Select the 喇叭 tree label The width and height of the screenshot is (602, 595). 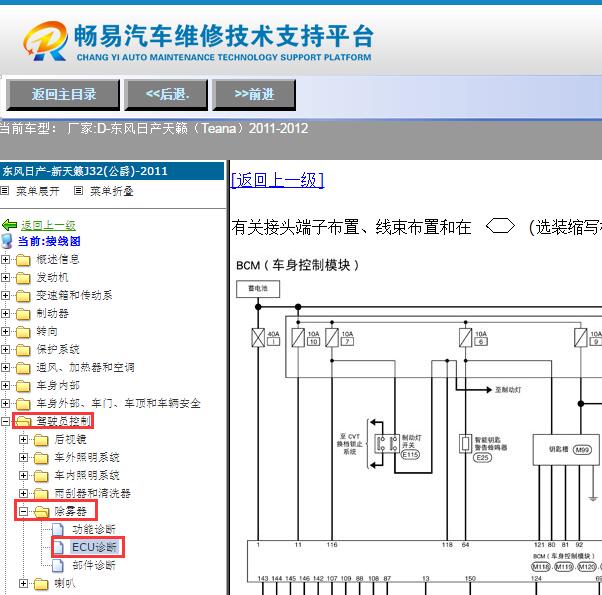tap(65, 583)
